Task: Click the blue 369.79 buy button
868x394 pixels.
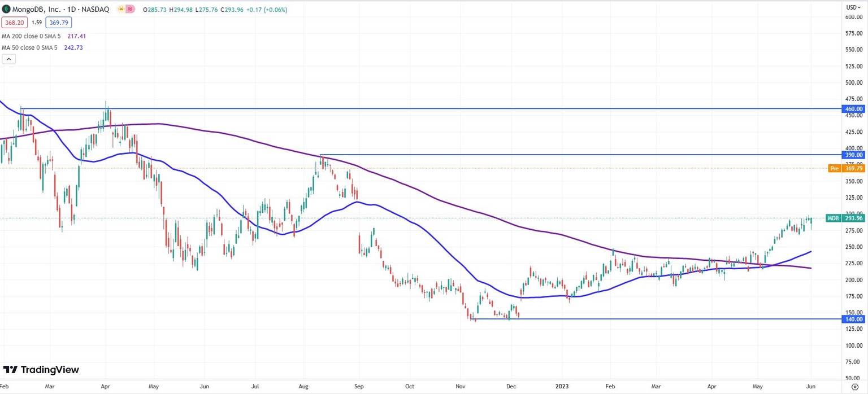Action: coord(59,23)
